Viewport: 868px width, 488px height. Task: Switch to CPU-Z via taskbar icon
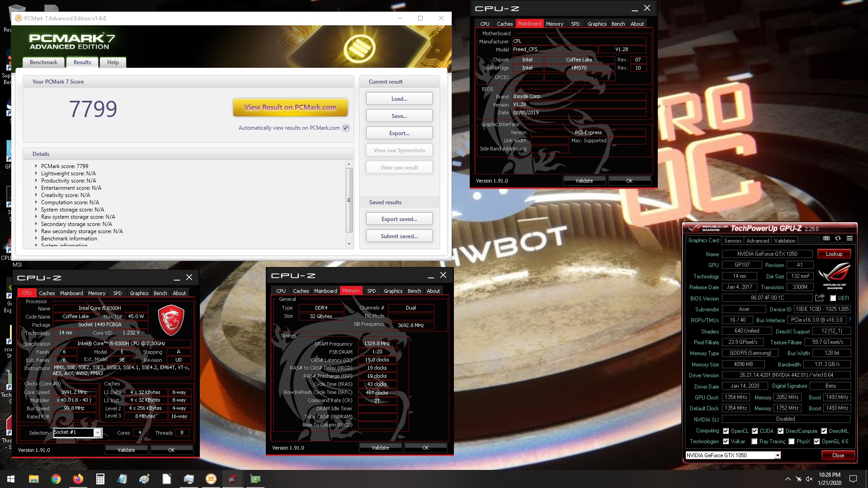233,479
